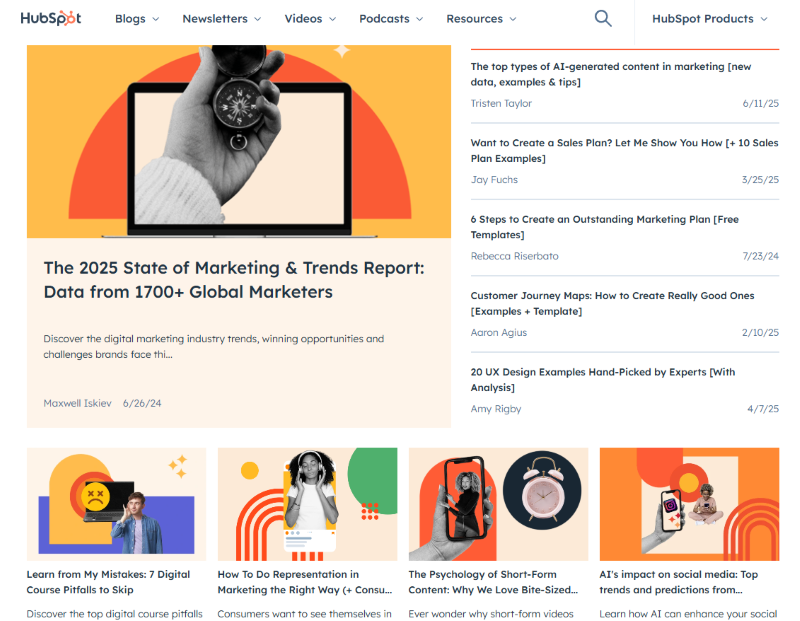Open the Videos navigation menu
Viewport: 800px width, 621px height.
[310, 18]
